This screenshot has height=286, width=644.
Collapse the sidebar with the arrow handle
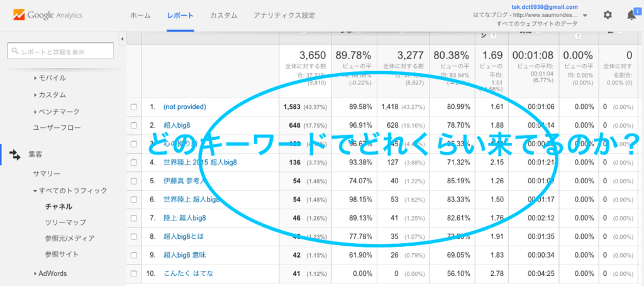coord(123,39)
